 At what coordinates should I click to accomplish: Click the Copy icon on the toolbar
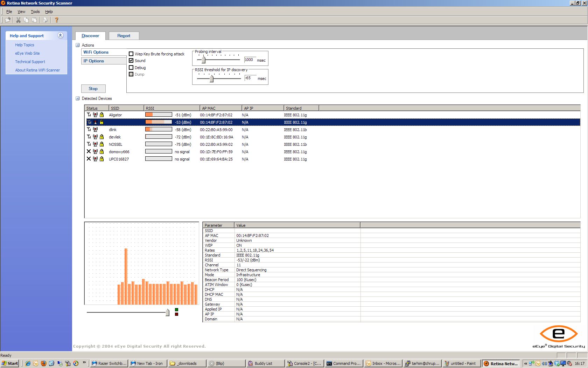click(x=26, y=20)
